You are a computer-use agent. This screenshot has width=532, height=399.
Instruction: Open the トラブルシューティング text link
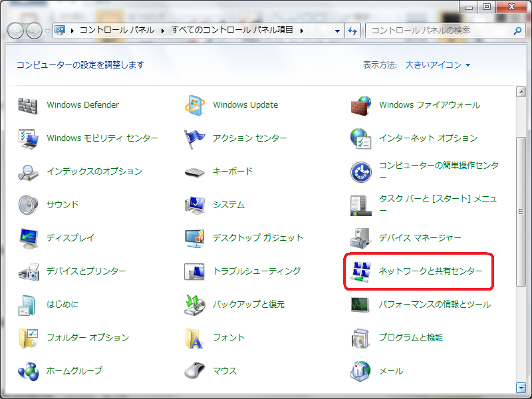[257, 271]
